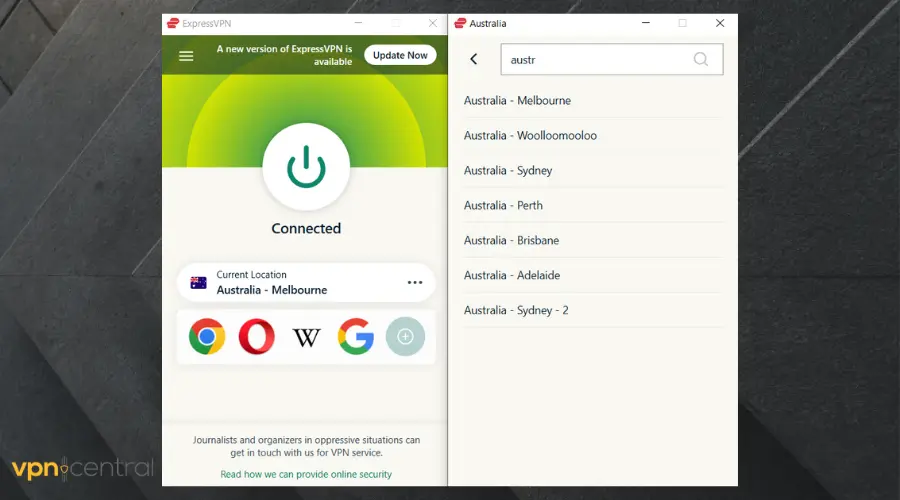
Task: Launch Opera shortcut icon
Action: coord(257,336)
